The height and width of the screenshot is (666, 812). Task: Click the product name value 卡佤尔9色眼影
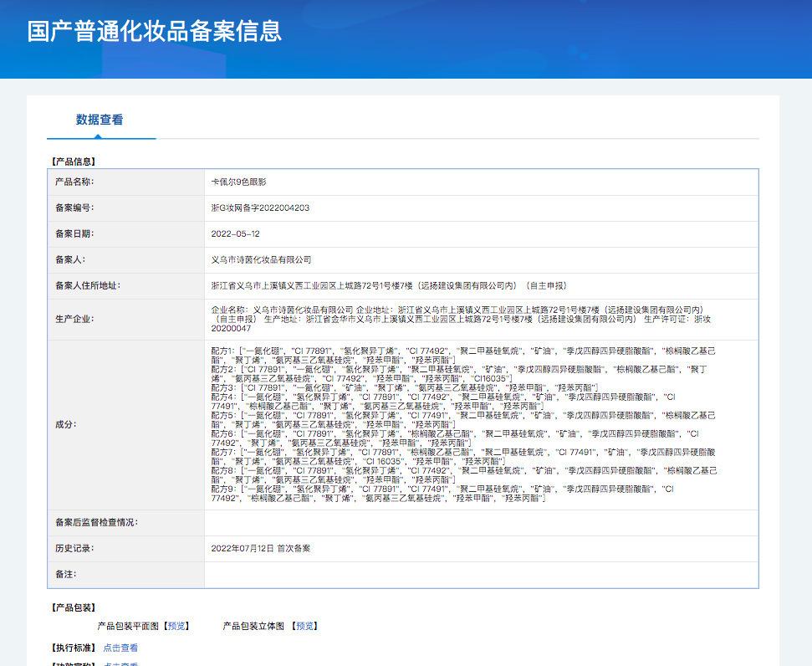(239, 182)
